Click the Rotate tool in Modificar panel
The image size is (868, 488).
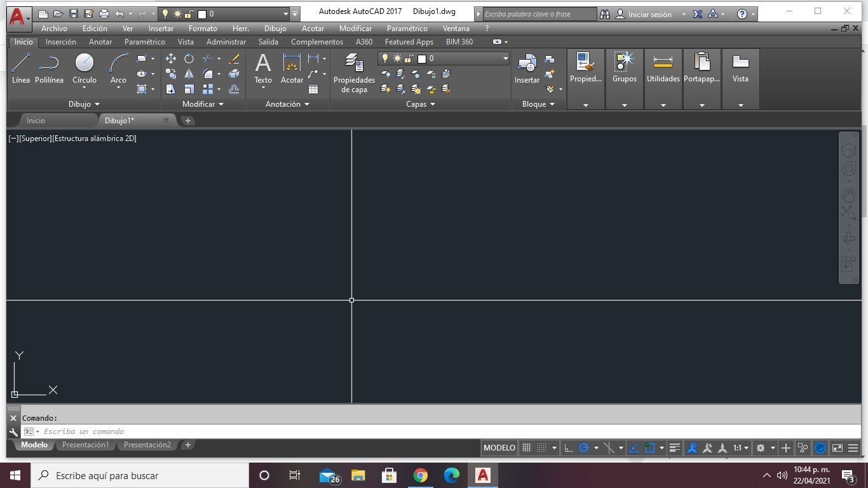pyautogui.click(x=189, y=58)
